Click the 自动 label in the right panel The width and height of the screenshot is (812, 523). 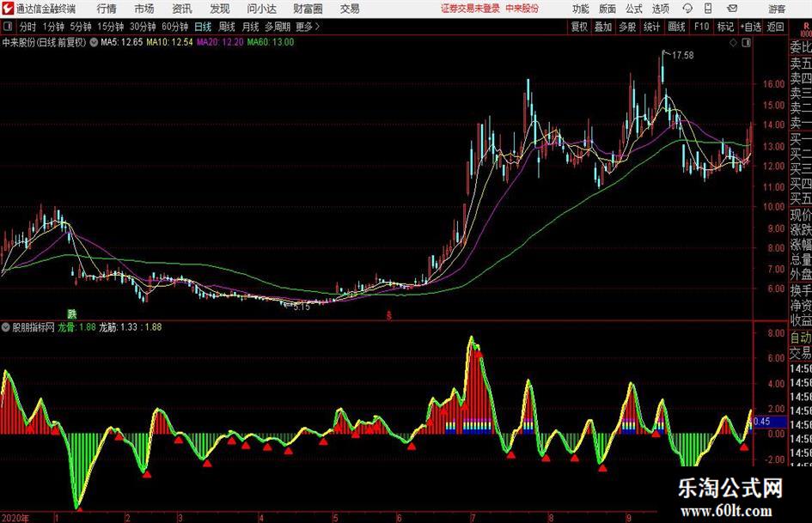click(801, 338)
